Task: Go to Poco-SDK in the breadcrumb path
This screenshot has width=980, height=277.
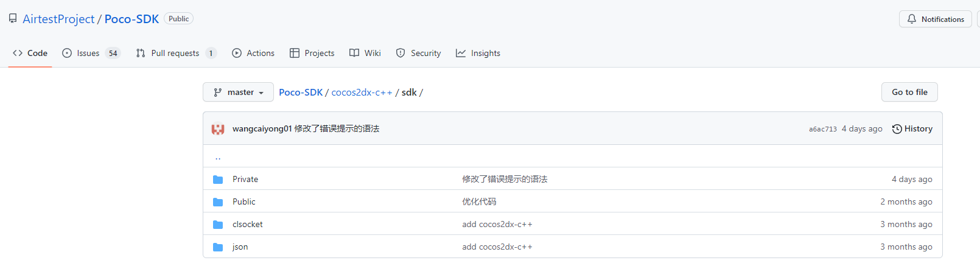Action: click(301, 93)
